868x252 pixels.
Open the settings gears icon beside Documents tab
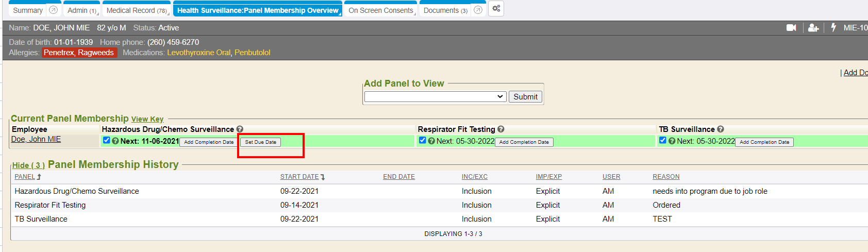(x=496, y=9)
